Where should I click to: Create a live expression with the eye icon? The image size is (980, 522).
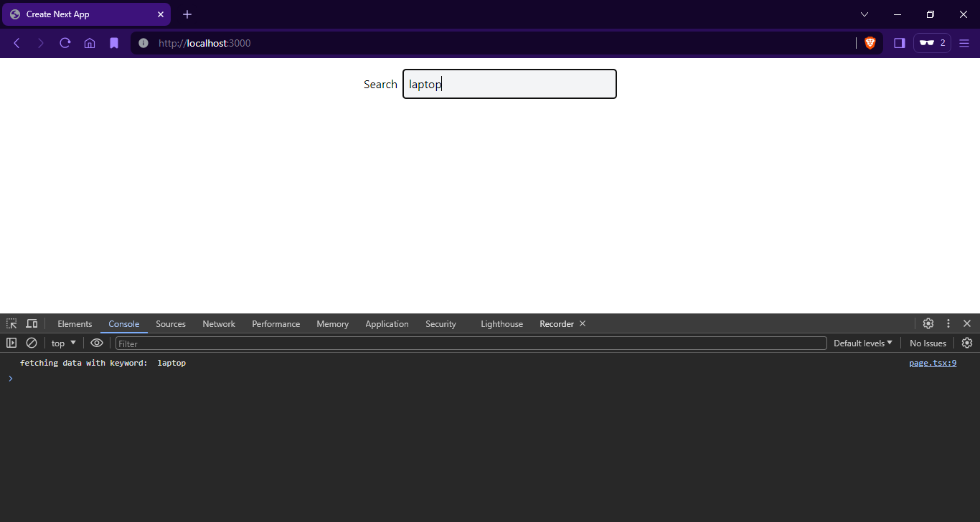(97, 343)
